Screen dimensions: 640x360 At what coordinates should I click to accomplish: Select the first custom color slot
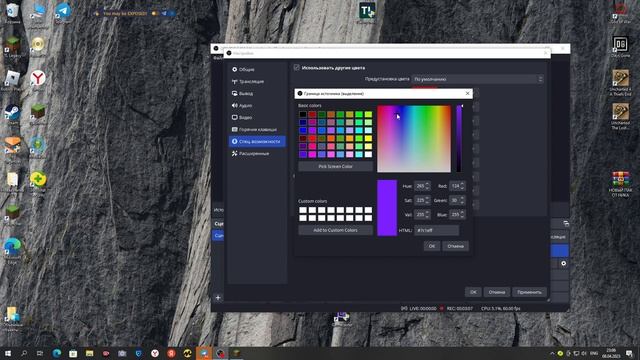pos(303,210)
